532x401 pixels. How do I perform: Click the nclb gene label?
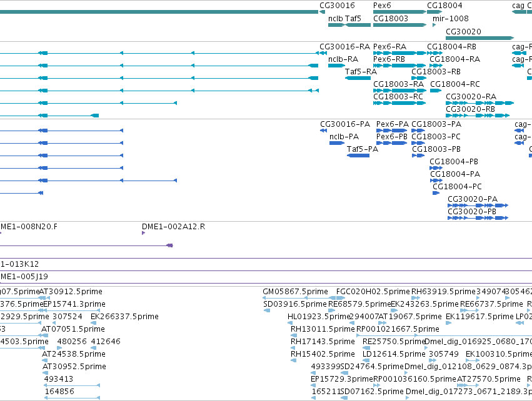click(x=336, y=19)
